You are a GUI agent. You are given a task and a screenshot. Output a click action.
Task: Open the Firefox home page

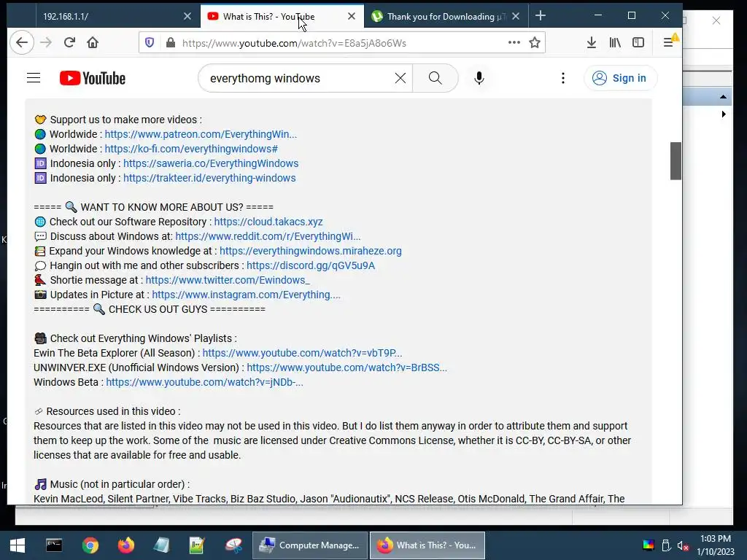pos(93,42)
